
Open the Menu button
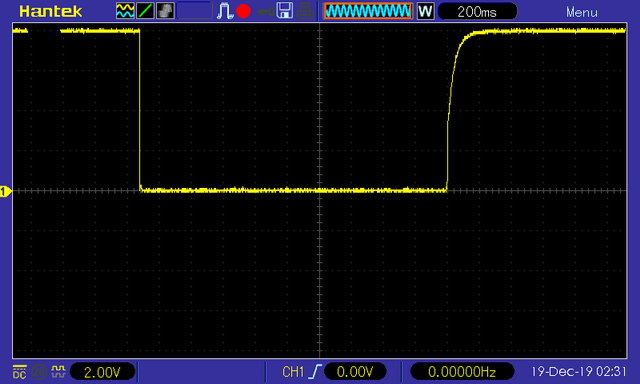coord(582,12)
